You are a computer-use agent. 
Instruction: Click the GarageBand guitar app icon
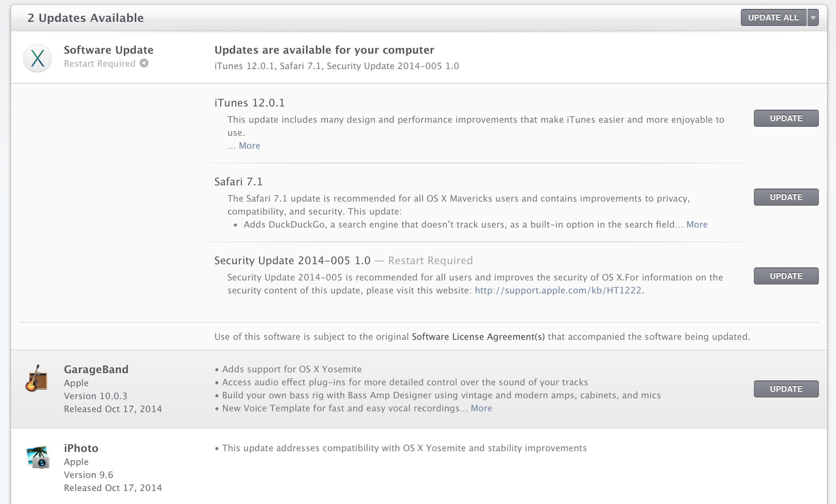(x=37, y=378)
